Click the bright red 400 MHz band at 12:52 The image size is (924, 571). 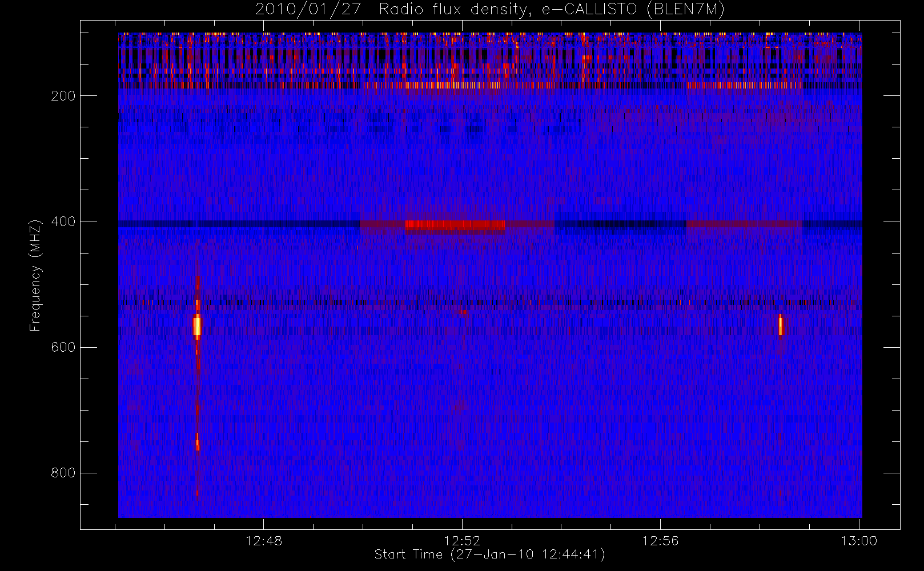pos(455,225)
